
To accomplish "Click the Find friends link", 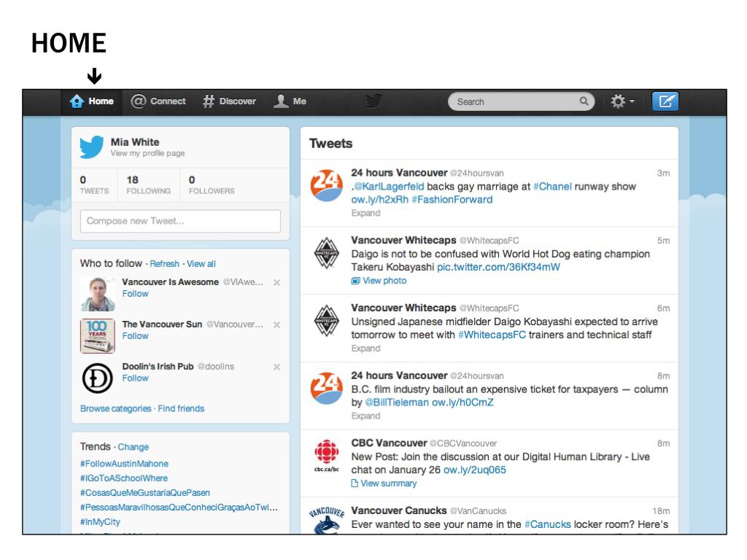I will [x=181, y=408].
